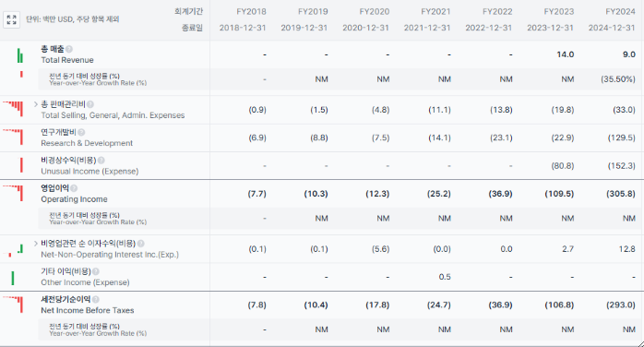
Task: Select the FY2019 column header
Action: click(313, 11)
